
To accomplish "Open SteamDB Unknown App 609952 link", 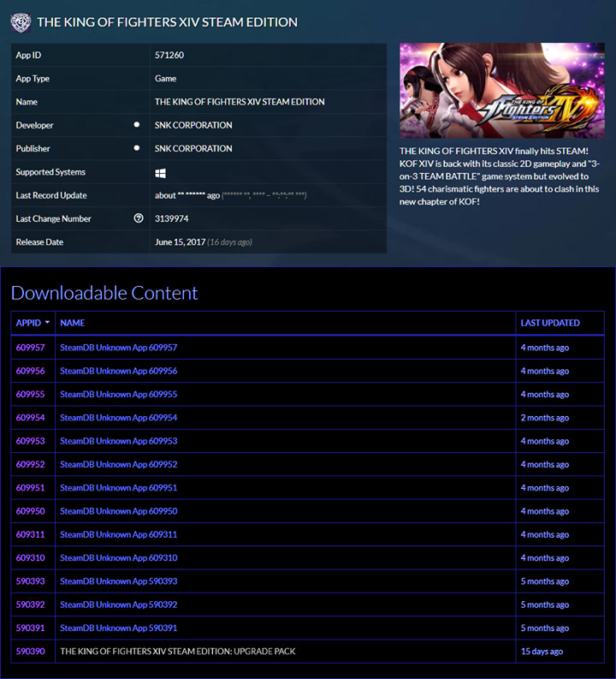I will [119, 465].
